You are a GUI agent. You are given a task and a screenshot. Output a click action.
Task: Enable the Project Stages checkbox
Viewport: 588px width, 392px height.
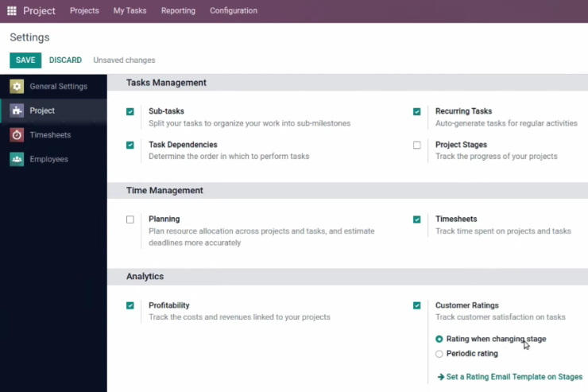pyautogui.click(x=416, y=145)
